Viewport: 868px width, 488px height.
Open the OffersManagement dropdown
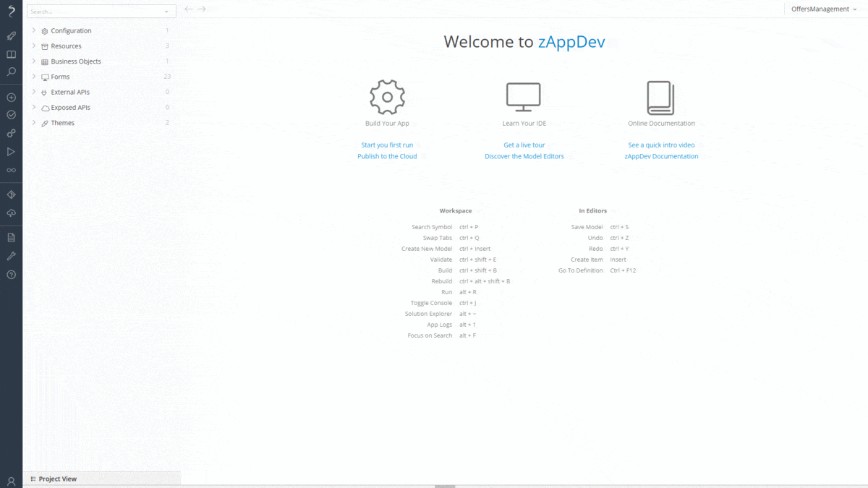823,9
